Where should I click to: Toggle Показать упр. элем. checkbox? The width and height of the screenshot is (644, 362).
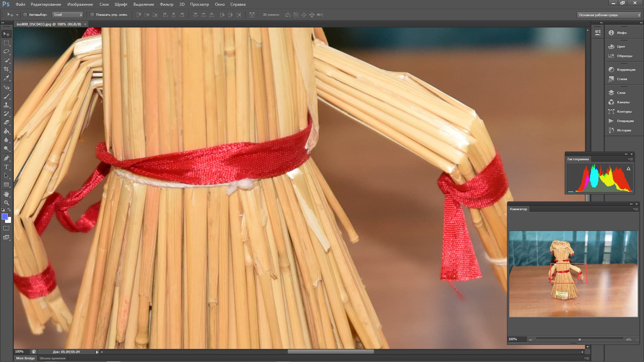click(92, 15)
